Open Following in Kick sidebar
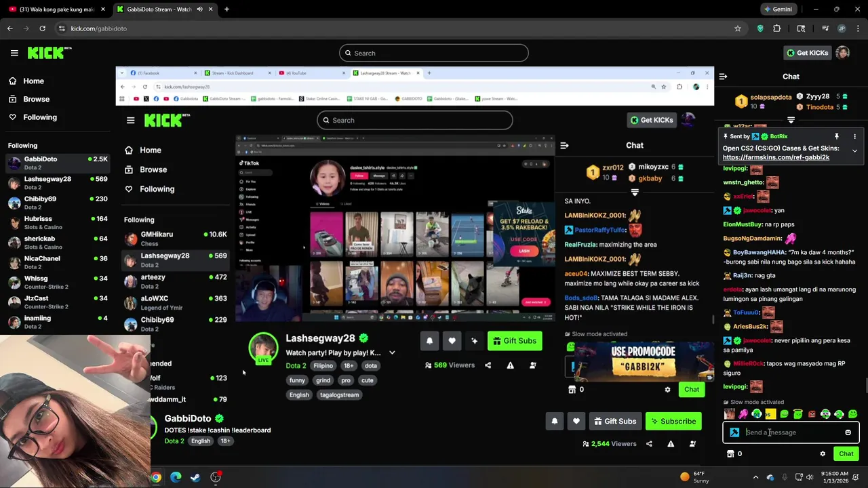Screen dimensions: 868x488 [33, 117]
